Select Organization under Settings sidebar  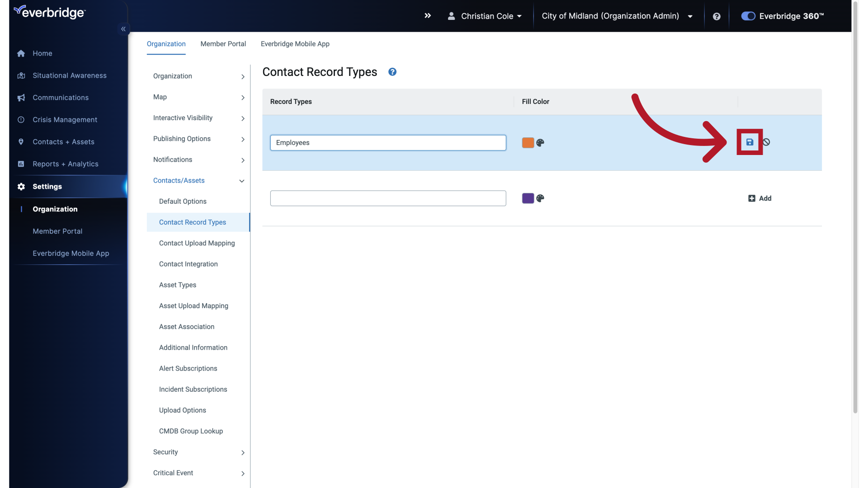55,209
